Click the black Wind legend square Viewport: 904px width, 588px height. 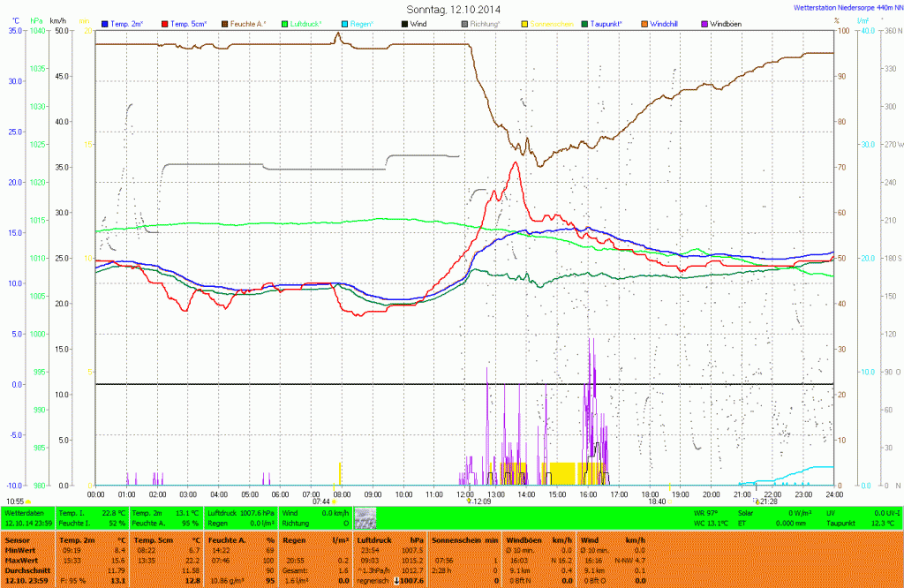coord(403,23)
